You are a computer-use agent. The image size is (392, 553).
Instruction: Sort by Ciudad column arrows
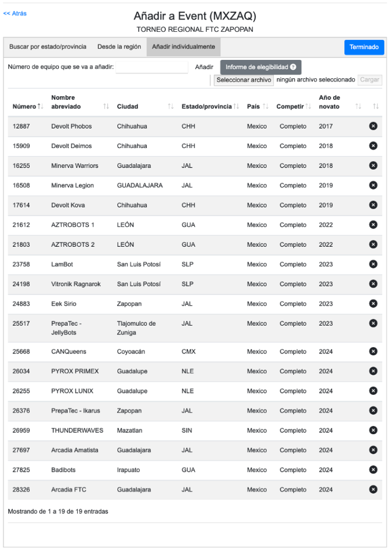click(171, 106)
